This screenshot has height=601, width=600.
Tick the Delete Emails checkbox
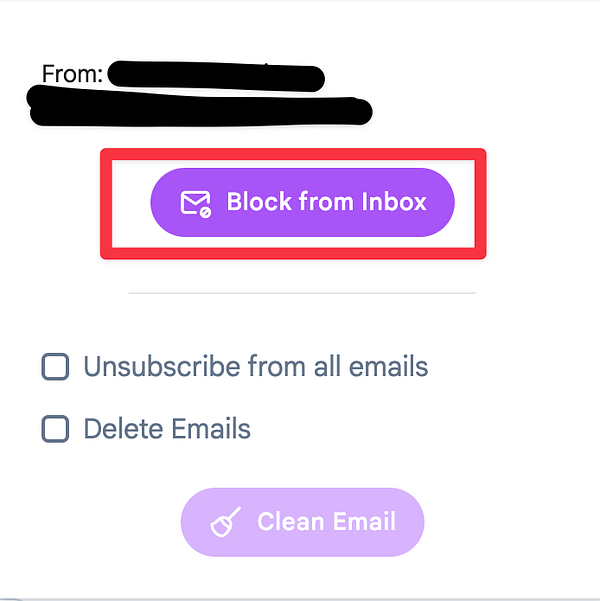55,429
